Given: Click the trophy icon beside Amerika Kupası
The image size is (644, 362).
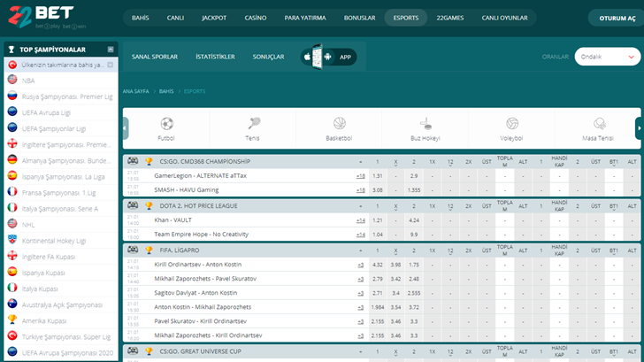Looking at the screenshot, I should coord(12,320).
